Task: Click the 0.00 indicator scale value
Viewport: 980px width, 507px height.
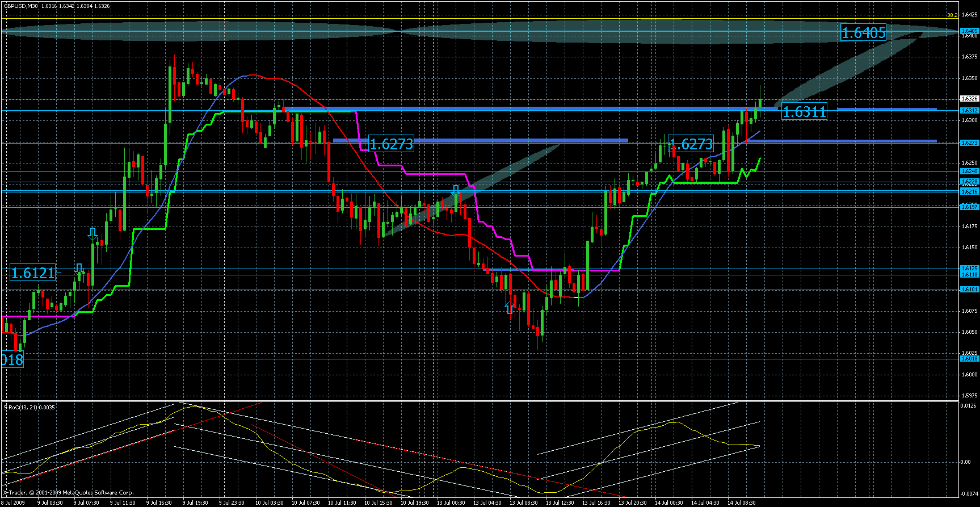Action: point(965,462)
